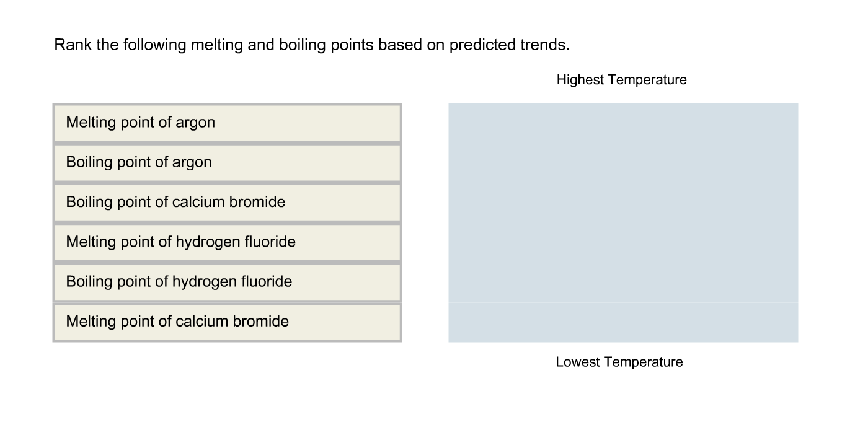The height and width of the screenshot is (430, 868).
Task: Click the divider line above the lowest slot
Action: 623,302
